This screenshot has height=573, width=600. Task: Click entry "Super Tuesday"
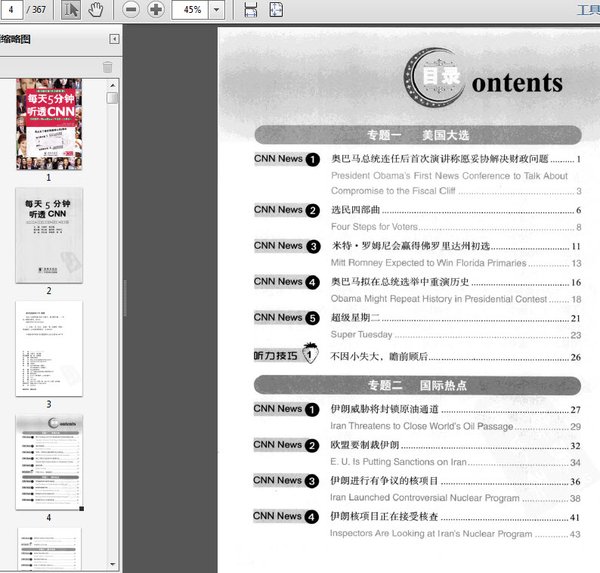tap(361, 335)
